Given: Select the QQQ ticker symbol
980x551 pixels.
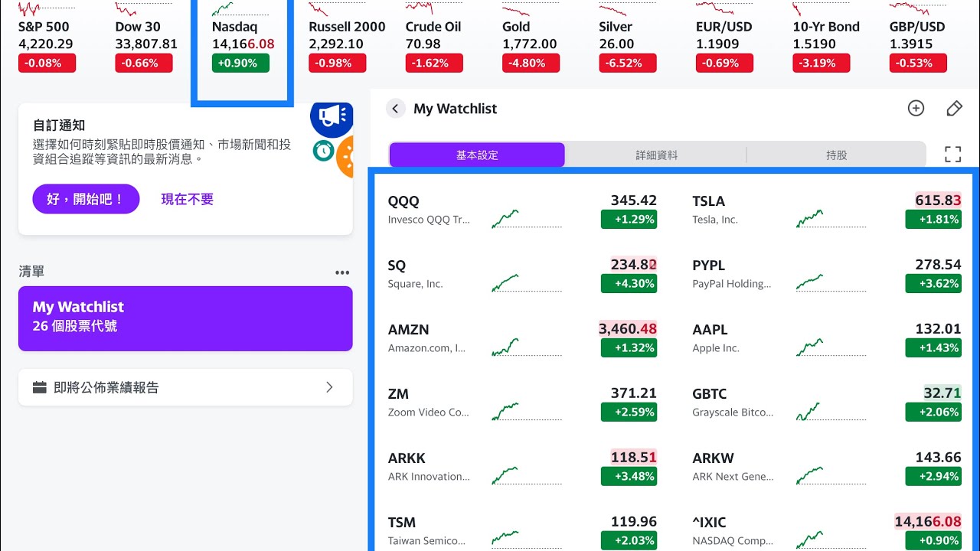Looking at the screenshot, I should coord(403,201).
